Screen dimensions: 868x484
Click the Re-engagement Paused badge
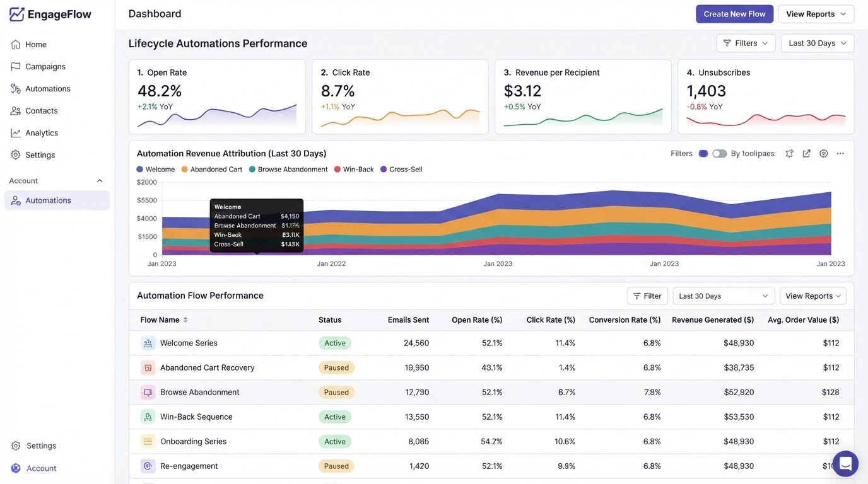tap(336, 466)
